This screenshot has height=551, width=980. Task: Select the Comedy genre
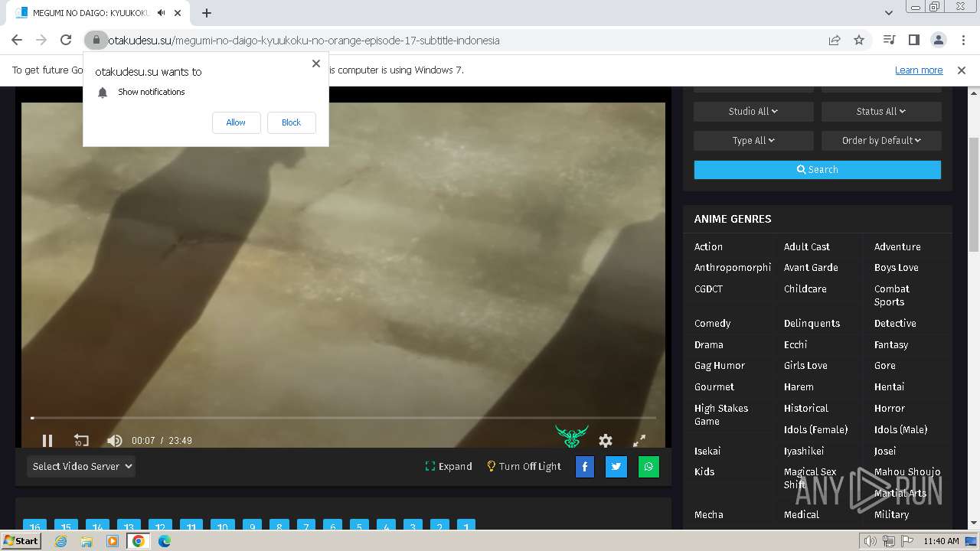[x=712, y=323]
